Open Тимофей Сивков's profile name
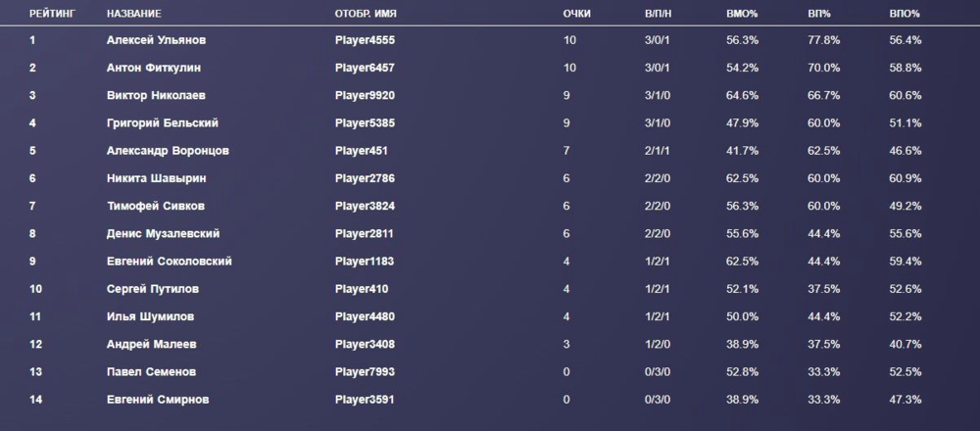 click(x=156, y=207)
